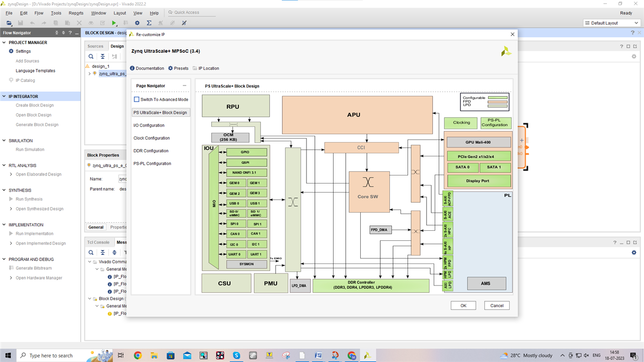Expand zynq_ultra_ps tree node
Screen dimensions: 644x362
(x=90, y=73)
